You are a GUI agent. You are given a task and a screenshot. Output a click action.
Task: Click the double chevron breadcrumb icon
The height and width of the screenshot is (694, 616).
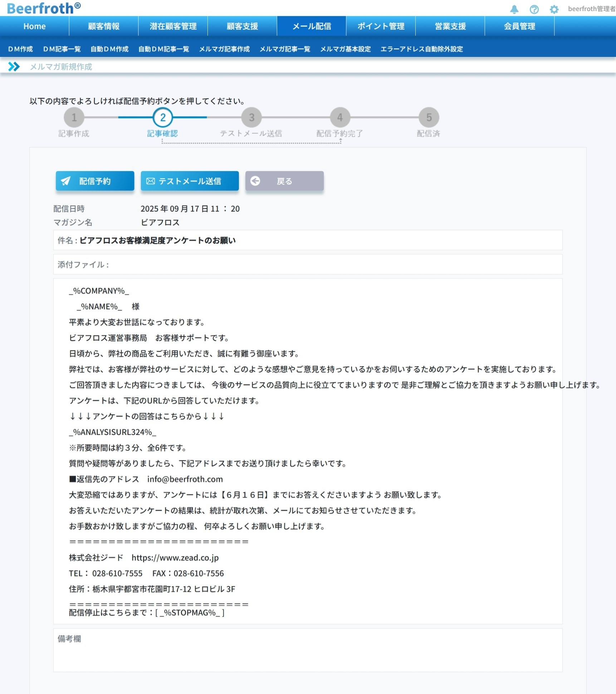(14, 67)
